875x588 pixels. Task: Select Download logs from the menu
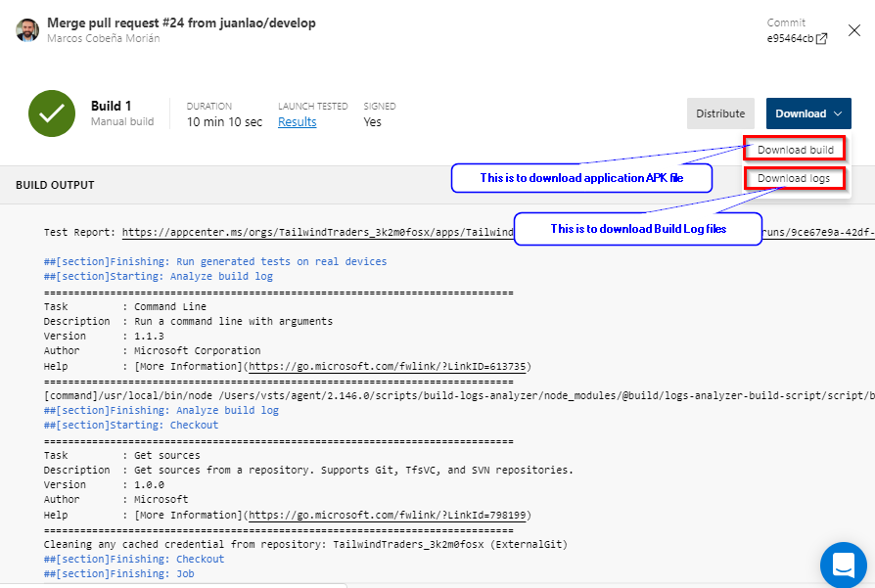(x=794, y=178)
